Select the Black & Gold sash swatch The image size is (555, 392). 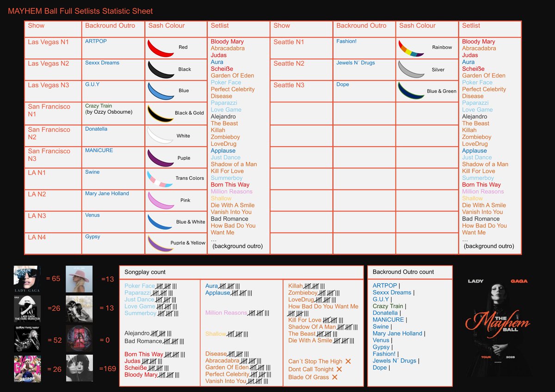click(160, 113)
